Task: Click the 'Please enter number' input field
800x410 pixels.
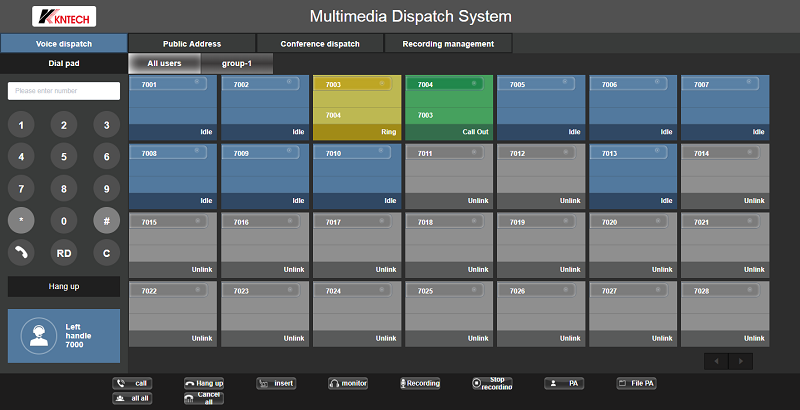Action: pyautogui.click(x=64, y=91)
